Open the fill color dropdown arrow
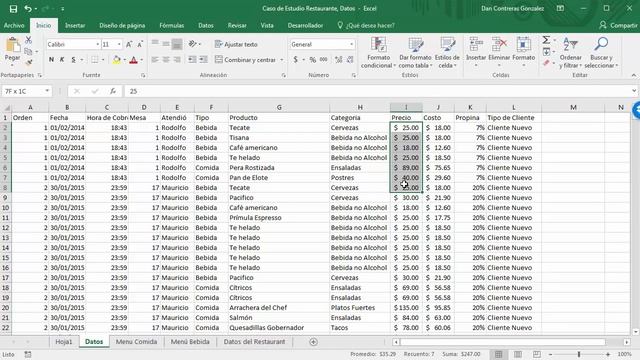The width and height of the screenshot is (640, 360). (124, 60)
